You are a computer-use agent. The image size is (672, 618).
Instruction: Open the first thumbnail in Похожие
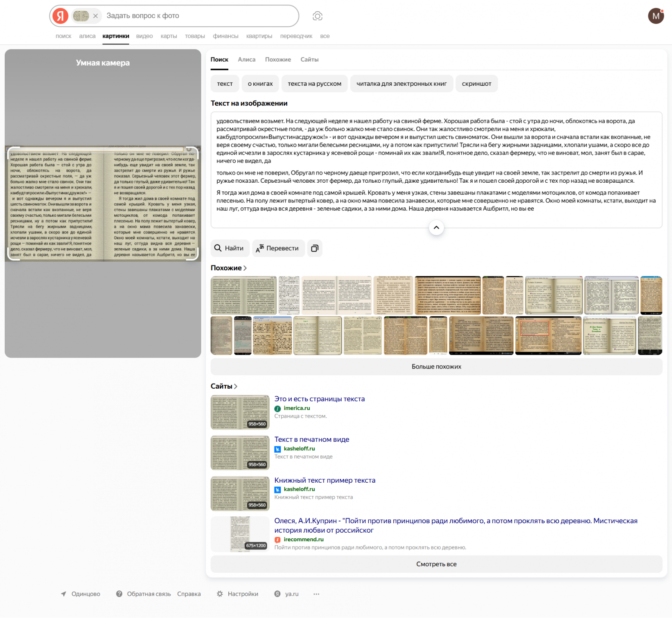tap(243, 296)
